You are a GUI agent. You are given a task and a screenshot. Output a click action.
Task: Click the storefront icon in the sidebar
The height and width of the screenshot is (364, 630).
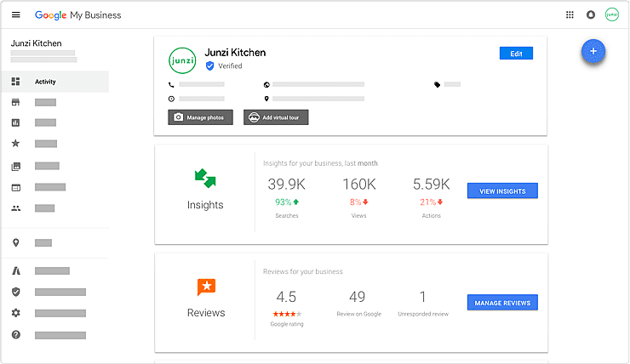tap(15, 102)
